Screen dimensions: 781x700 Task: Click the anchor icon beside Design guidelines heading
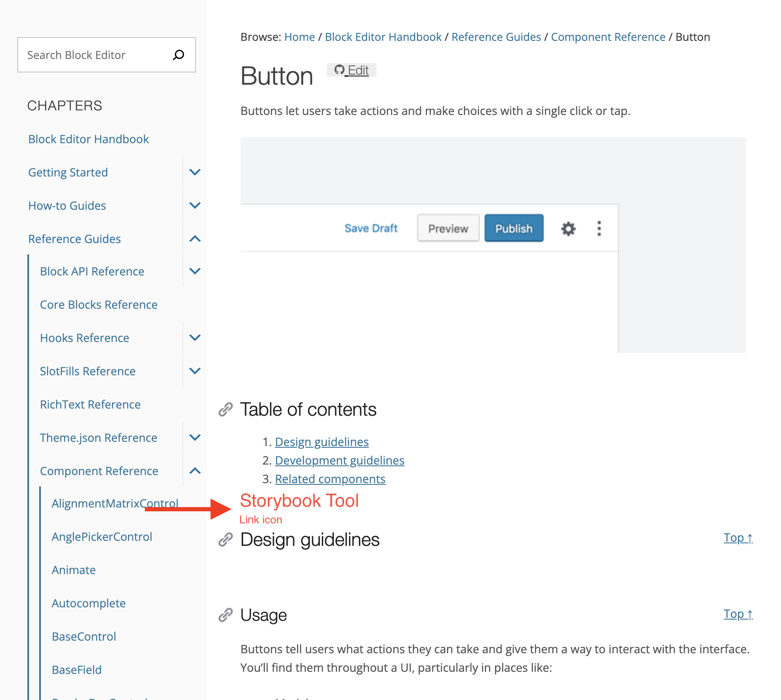(226, 539)
